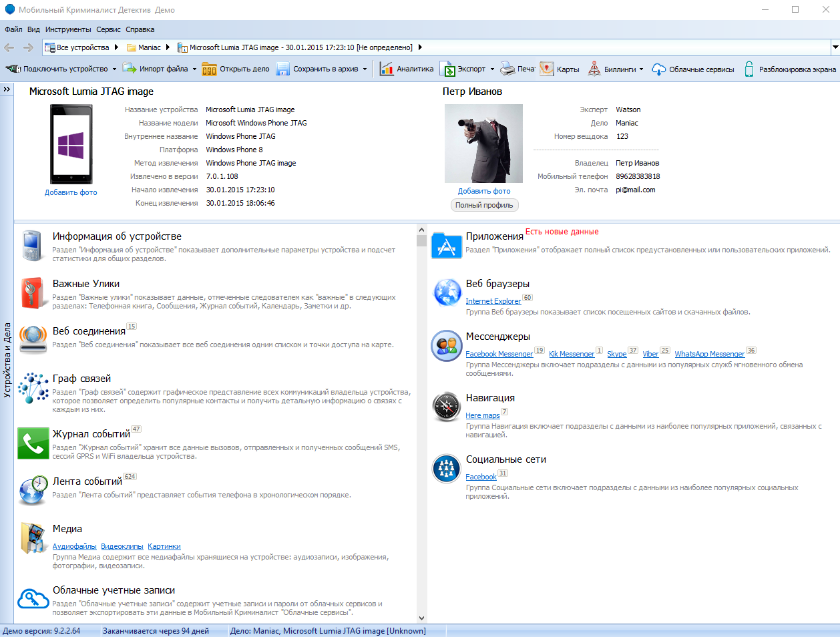This screenshot has width=840, height=637.
Task: Open the Аудиофайлы link
Action: click(x=74, y=546)
